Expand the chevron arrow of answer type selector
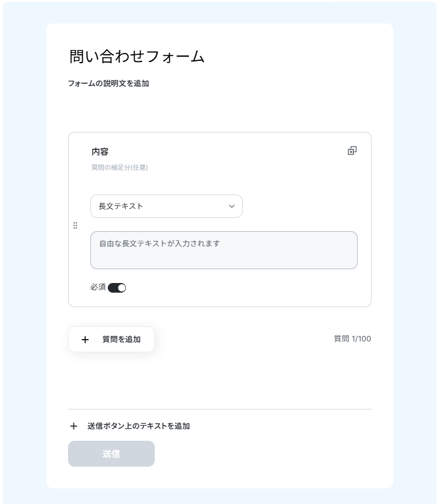 [232, 207]
